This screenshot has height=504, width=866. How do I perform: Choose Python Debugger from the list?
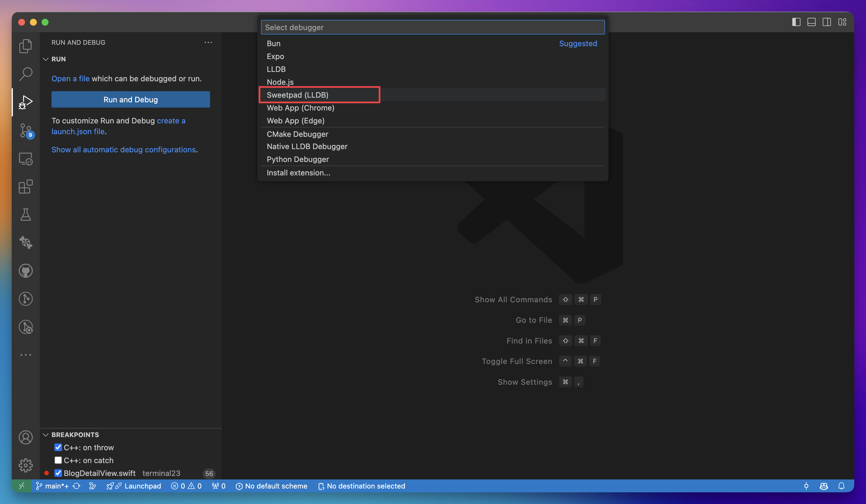298,159
